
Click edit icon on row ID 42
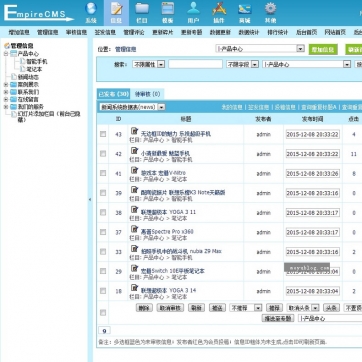pos(134,151)
